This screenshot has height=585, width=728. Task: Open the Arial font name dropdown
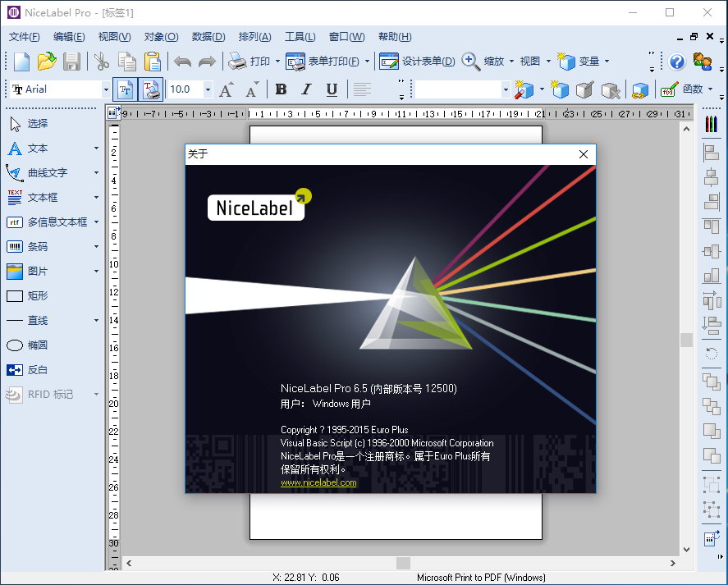tap(106, 89)
